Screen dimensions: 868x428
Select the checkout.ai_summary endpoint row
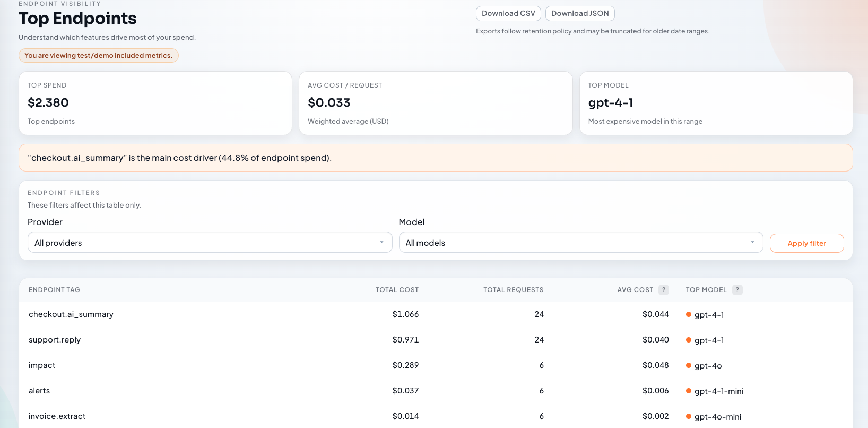click(x=71, y=314)
